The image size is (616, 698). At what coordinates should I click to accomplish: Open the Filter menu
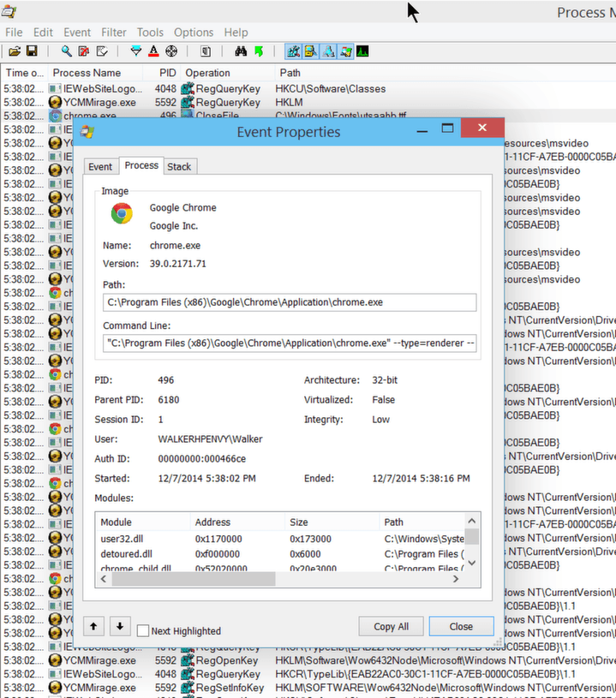[114, 33]
